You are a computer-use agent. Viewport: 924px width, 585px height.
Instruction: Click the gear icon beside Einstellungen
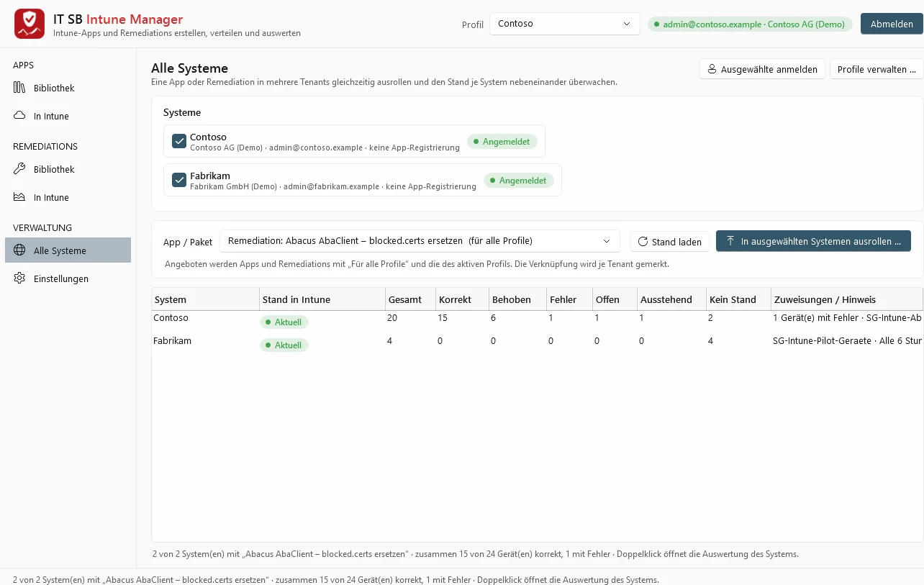pyautogui.click(x=19, y=278)
